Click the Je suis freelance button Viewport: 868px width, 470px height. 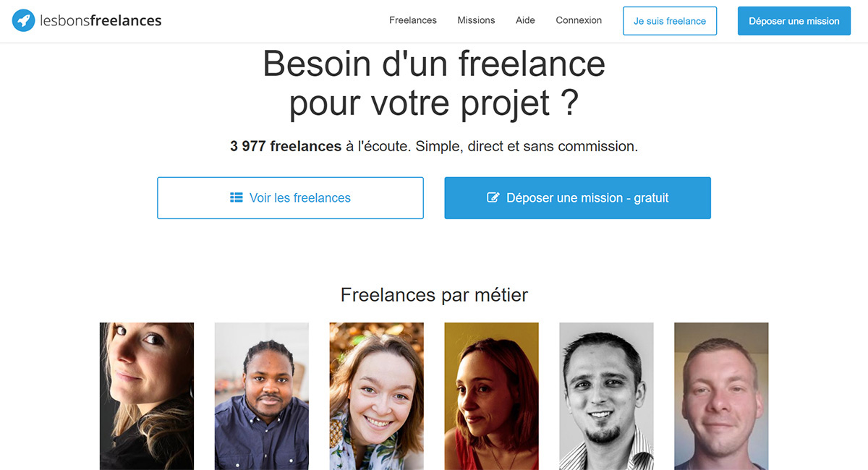pyautogui.click(x=670, y=21)
